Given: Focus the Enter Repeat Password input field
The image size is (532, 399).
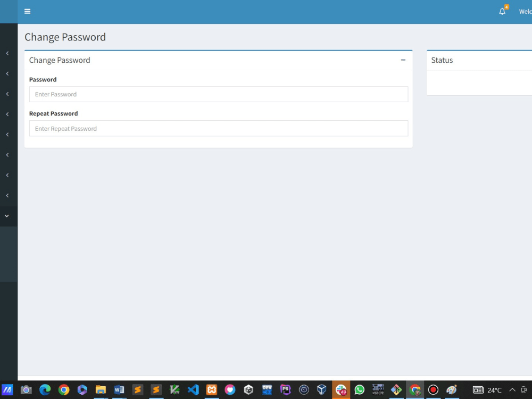Looking at the screenshot, I should tap(219, 129).
